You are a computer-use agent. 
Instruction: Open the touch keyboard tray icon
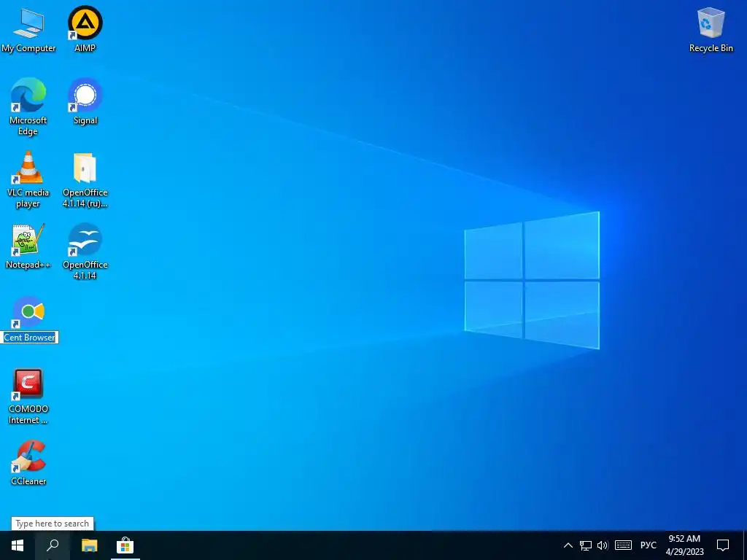click(x=623, y=545)
